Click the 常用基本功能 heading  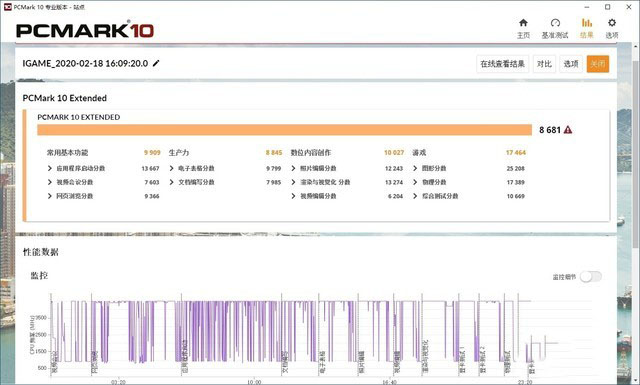[x=67, y=152]
